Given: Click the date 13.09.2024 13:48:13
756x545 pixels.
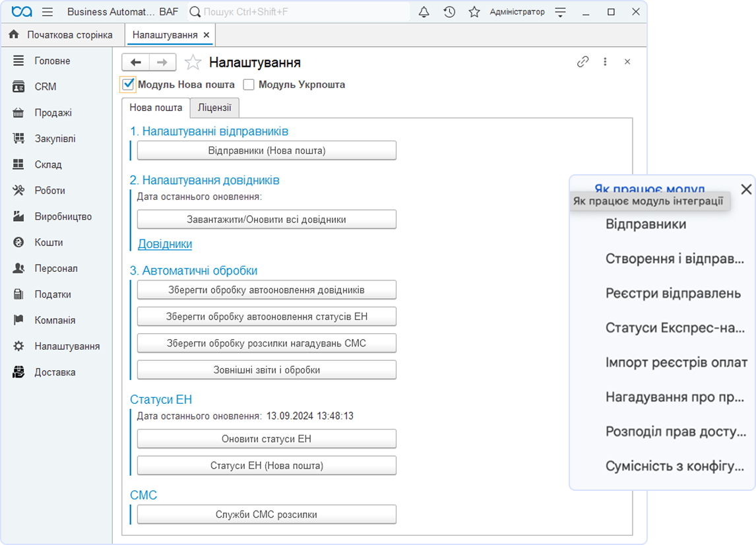Looking at the screenshot, I should click(x=310, y=416).
